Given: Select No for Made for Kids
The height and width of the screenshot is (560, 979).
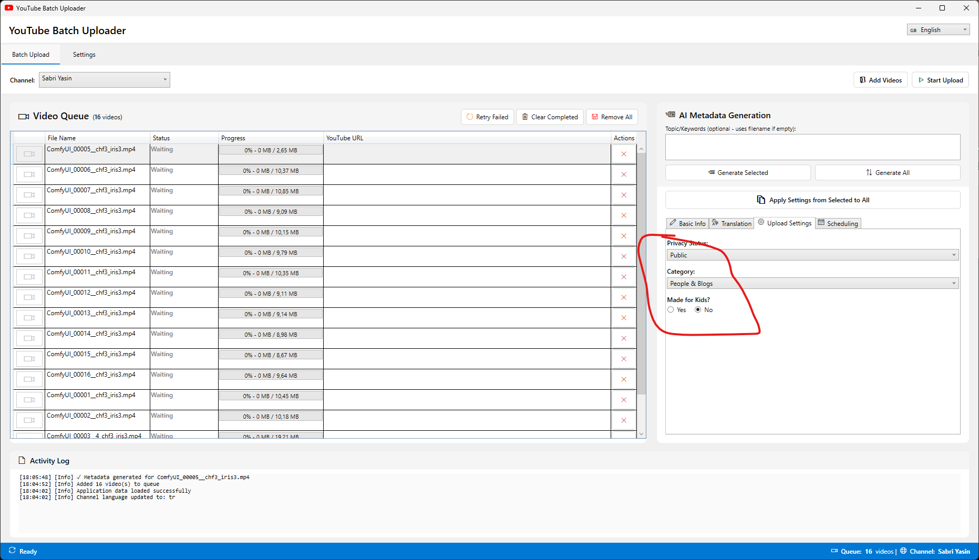Looking at the screenshot, I should (698, 310).
